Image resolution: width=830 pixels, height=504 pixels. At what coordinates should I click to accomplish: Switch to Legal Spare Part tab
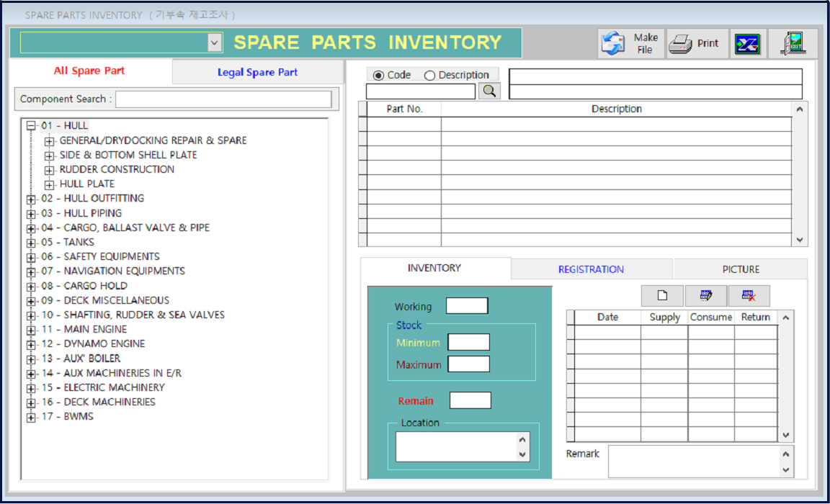(x=257, y=72)
